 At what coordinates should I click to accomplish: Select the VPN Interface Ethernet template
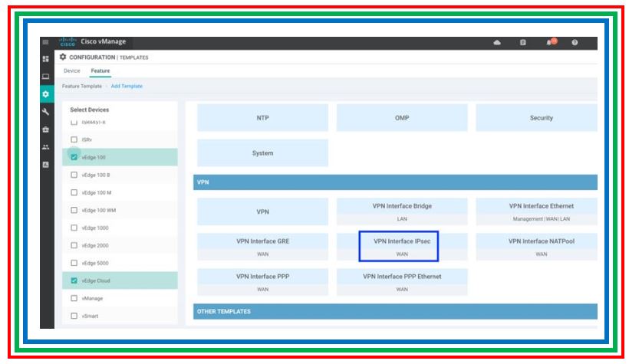click(x=541, y=212)
